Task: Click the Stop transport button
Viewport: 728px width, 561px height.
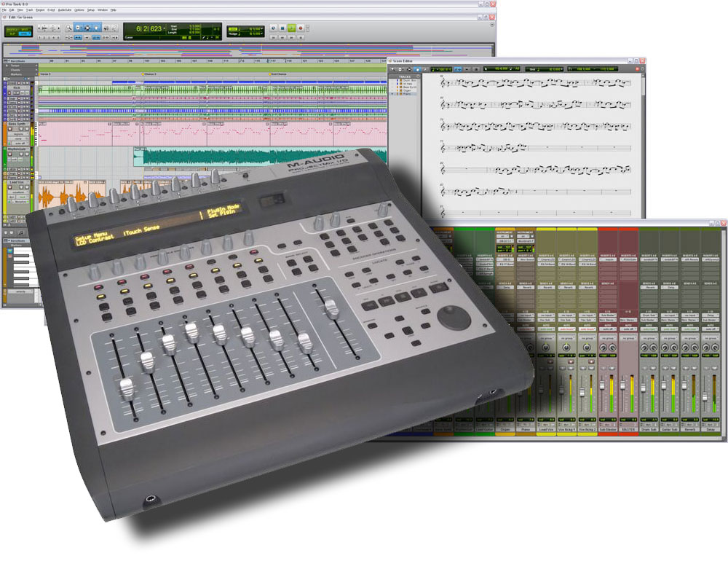Action: [282, 28]
